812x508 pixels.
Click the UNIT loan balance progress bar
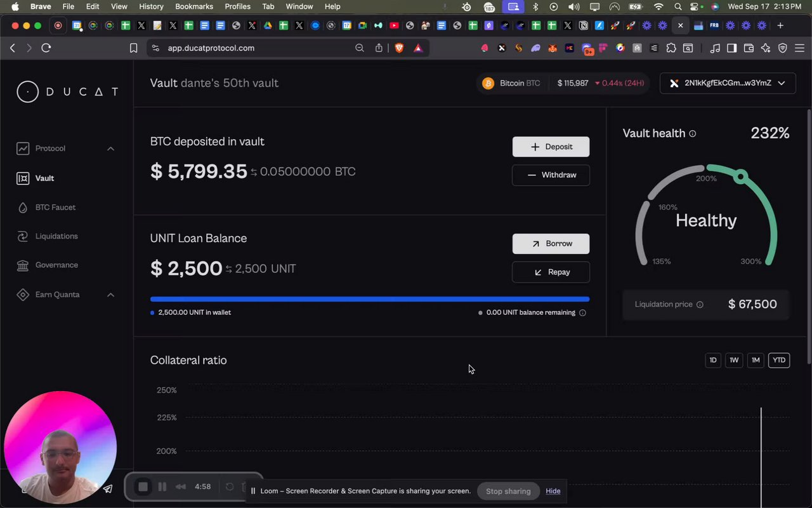[370, 299]
